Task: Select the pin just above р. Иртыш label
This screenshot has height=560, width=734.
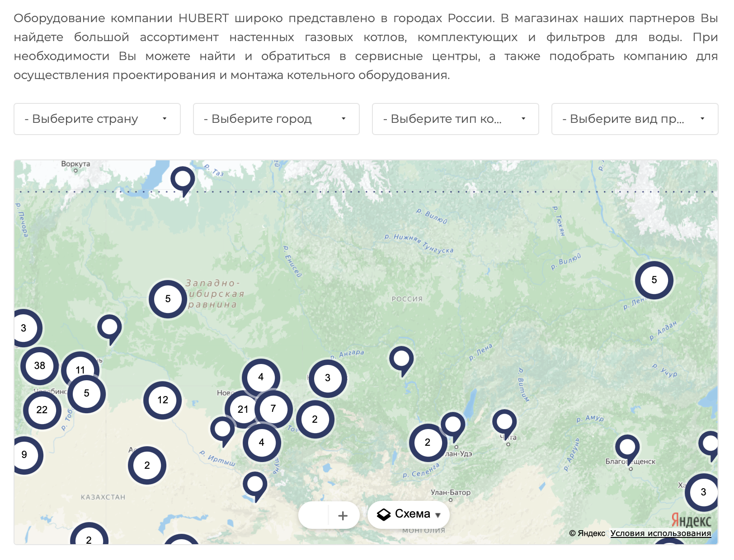Action: click(223, 430)
